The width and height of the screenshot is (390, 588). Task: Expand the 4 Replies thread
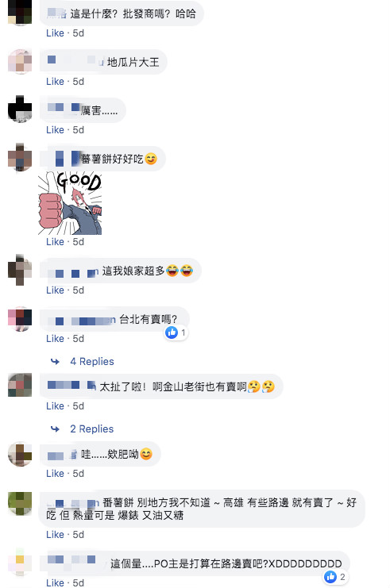92,362
